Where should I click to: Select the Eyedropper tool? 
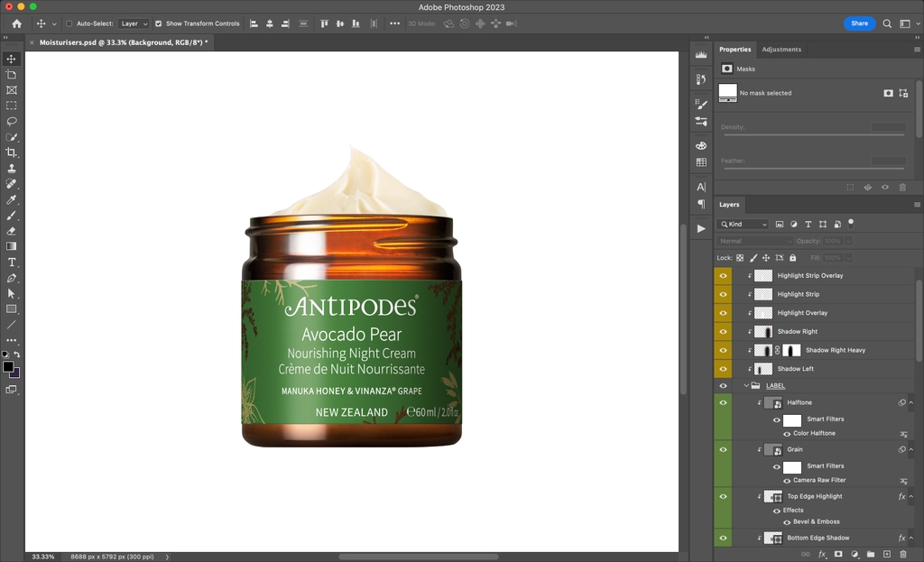[11, 199]
